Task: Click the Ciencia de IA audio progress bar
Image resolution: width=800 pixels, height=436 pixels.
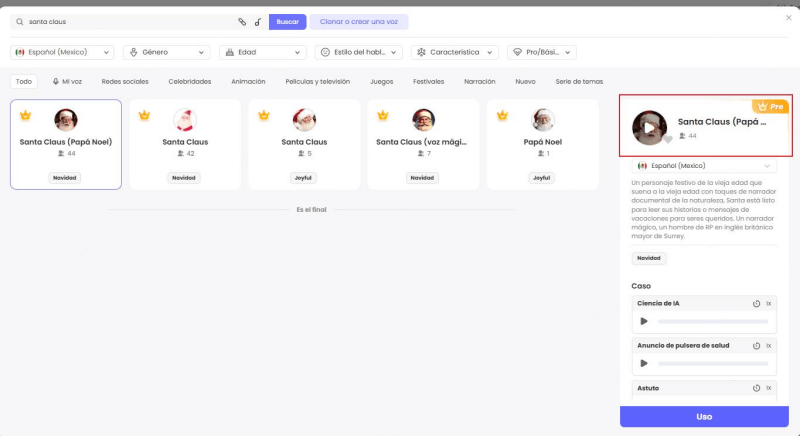Action: (712, 321)
